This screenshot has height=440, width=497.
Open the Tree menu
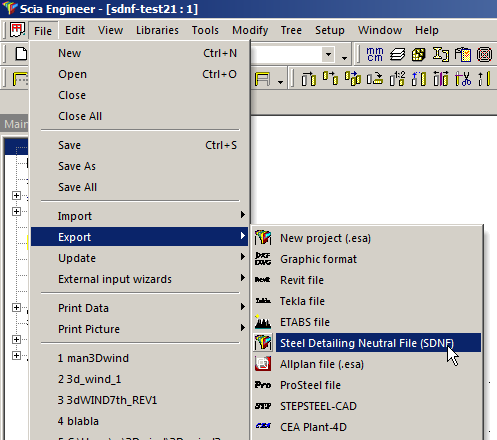pyautogui.click(x=291, y=30)
